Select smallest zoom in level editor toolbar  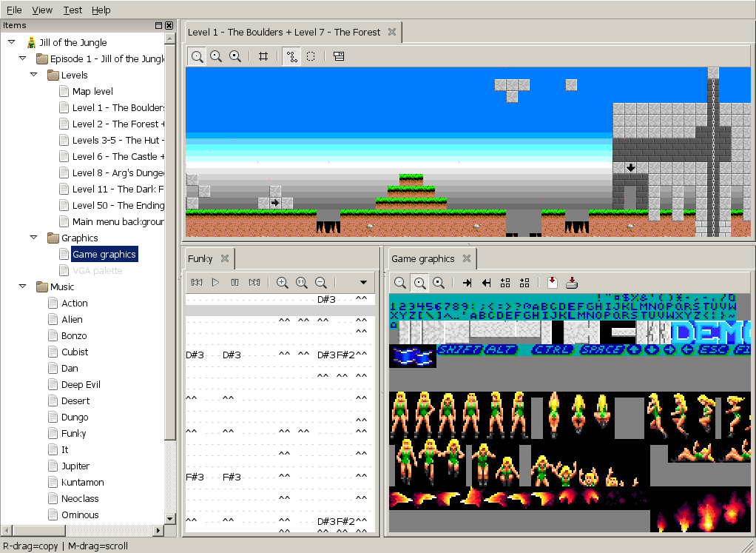click(x=197, y=56)
